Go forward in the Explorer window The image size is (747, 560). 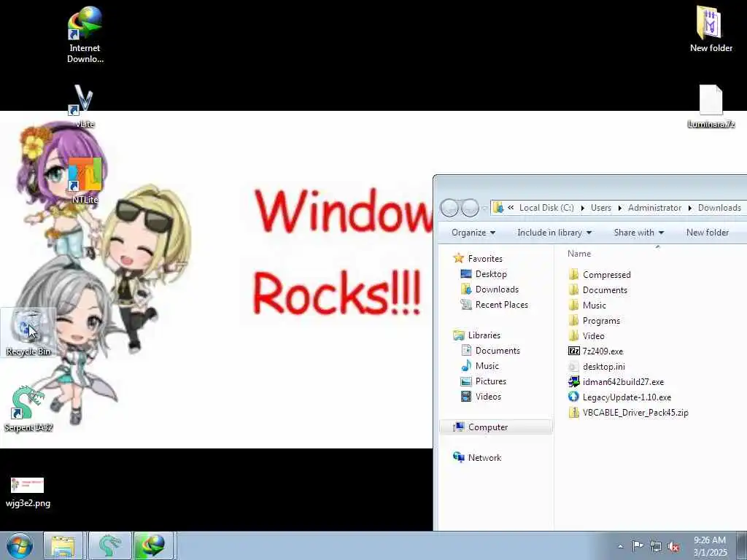click(471, 208)
